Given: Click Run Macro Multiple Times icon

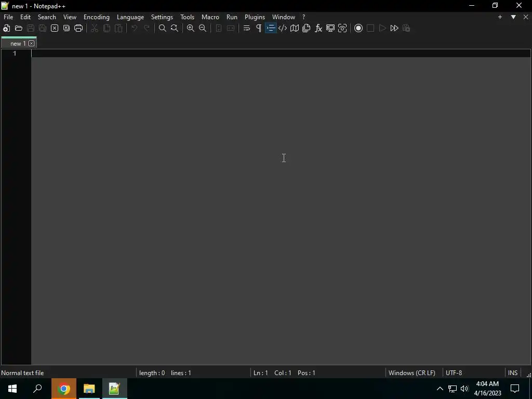Looking at the screenshot, I should 394,28.
